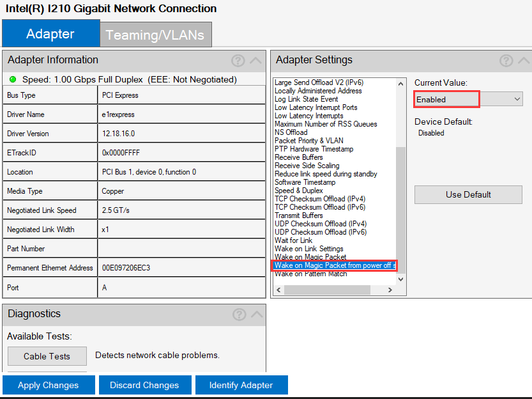Viewport: 532px width, 399px height.
Task: Click Bus Type value PCI Express
Action: tap(120, 95)
